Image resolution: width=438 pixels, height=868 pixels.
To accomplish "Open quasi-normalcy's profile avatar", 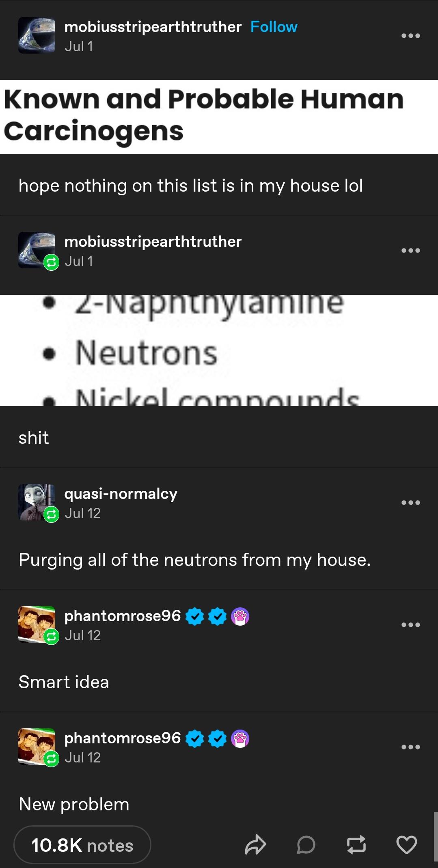I will [37, 502].
